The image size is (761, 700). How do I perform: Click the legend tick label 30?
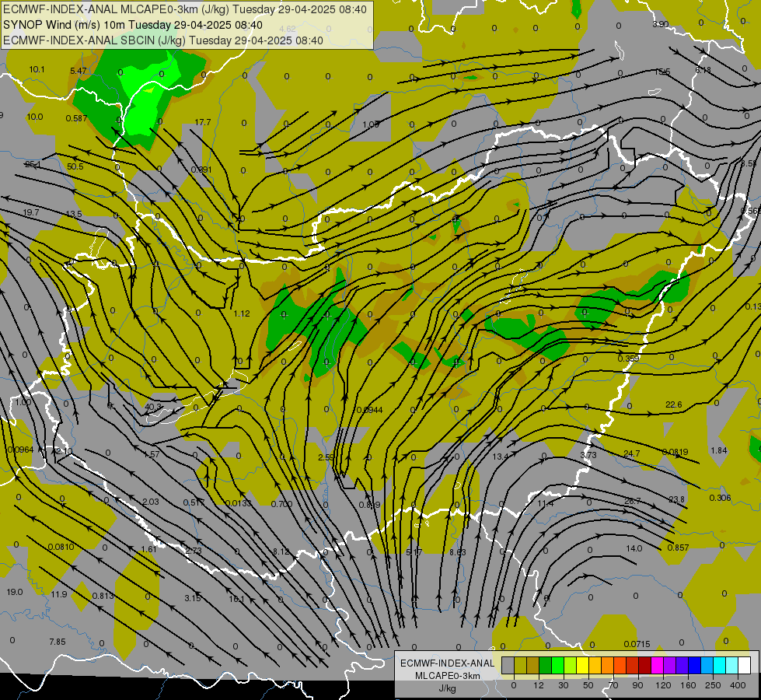[x=563, y=685]
